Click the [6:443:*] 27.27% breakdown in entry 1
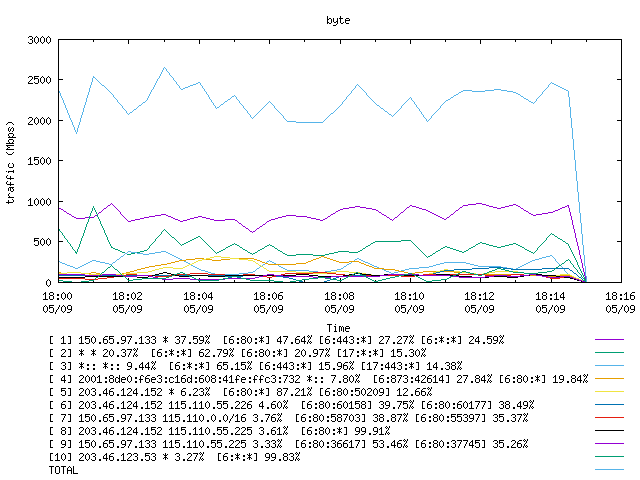Image resolution: width=640 pixels, height=480 pixels. pos(366,340)
